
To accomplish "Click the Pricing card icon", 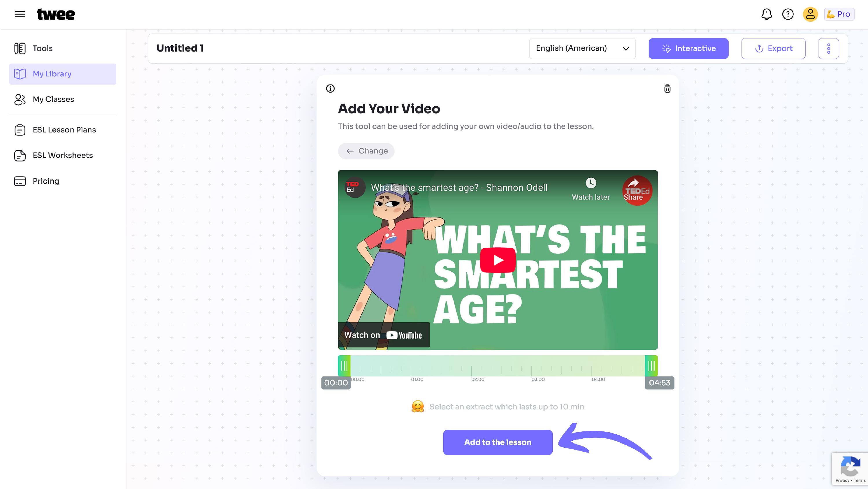I will tap(20, 181).
